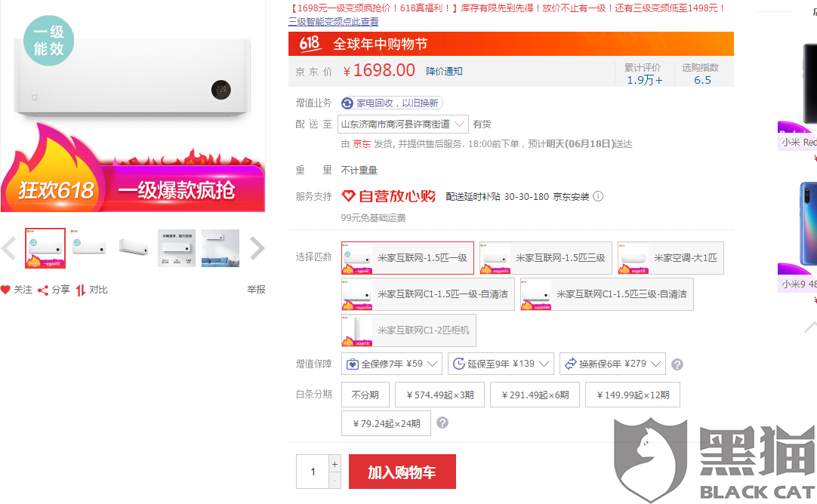Increase quantity using the plus stepper
Image resolution: width=817 pixels, height=504 pixels.
334,463
